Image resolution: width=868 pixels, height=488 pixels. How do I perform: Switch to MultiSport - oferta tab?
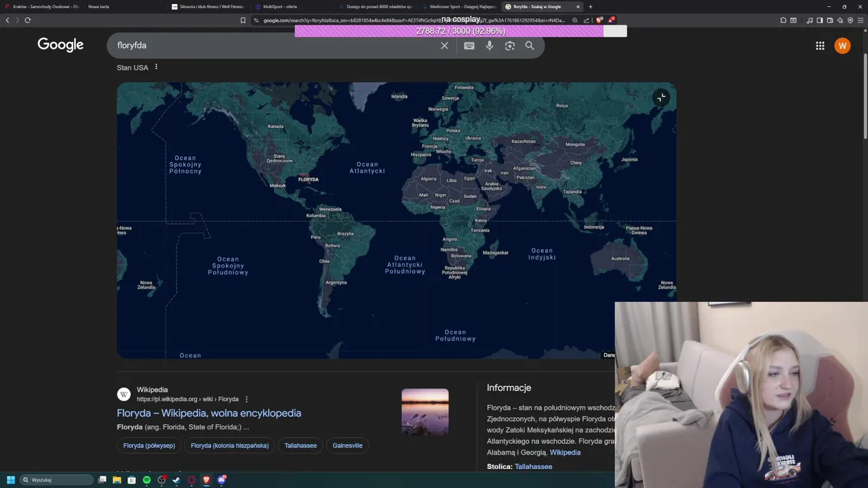(x=291, y=7)
